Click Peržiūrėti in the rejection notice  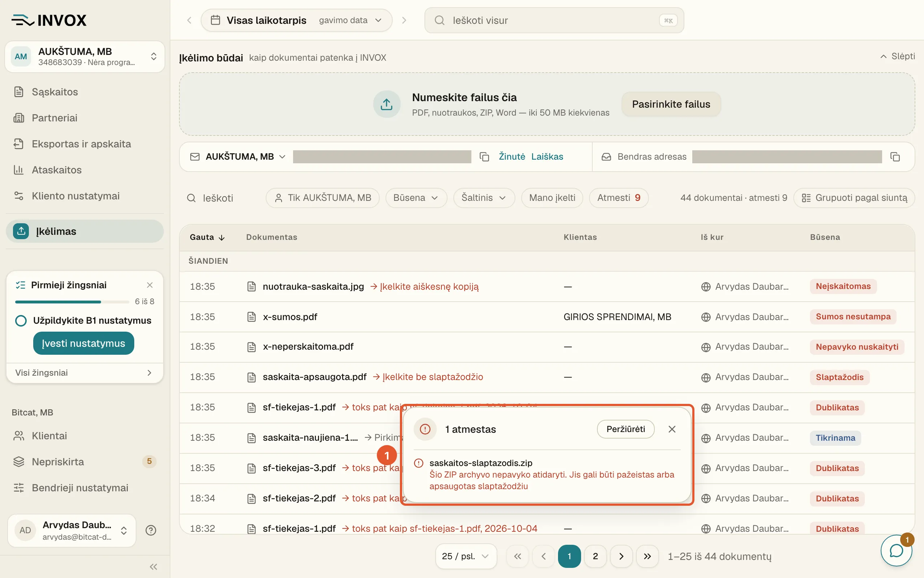click(x=626, y=429)
